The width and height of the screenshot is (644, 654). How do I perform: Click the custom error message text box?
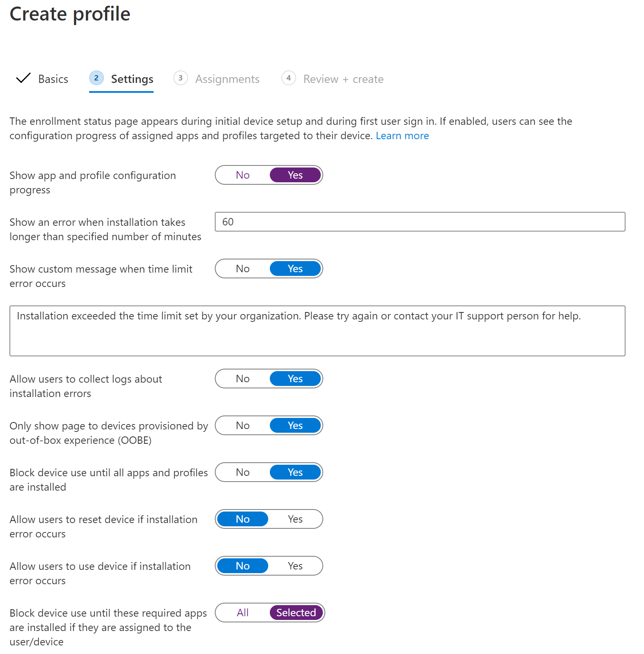click(318, 330)
